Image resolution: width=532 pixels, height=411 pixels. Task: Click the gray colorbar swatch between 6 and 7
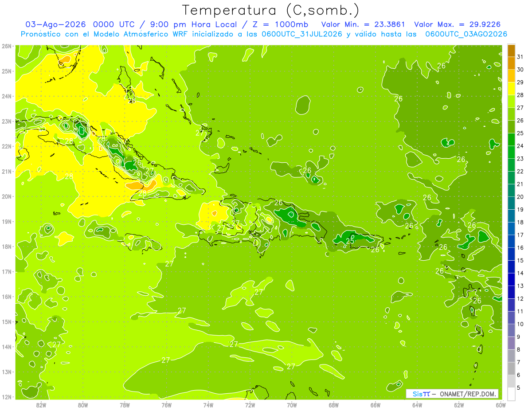(511, 368)
